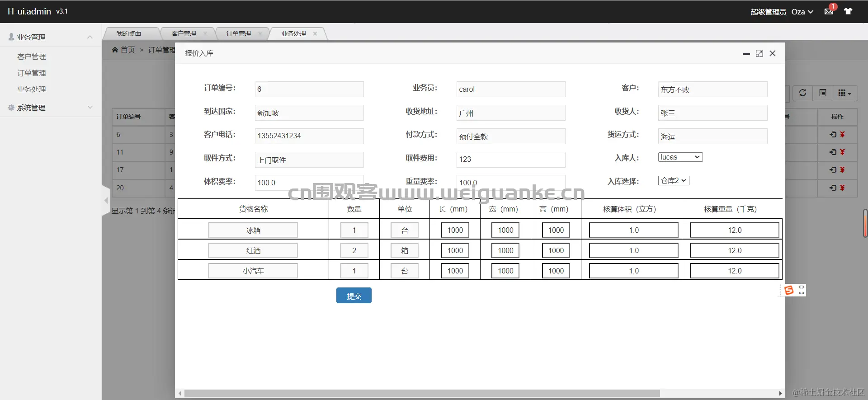Close the 订单管理 tab
868x400 pixels.
(x=260, y=33)
